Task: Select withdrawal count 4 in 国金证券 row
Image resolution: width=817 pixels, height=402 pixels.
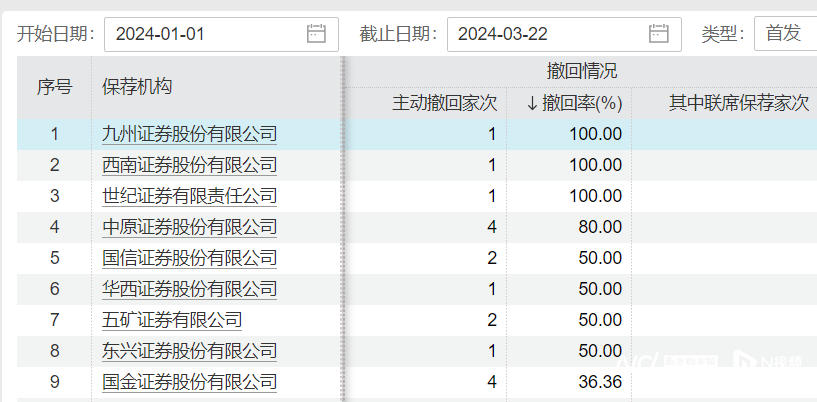Action: (492, 382)
